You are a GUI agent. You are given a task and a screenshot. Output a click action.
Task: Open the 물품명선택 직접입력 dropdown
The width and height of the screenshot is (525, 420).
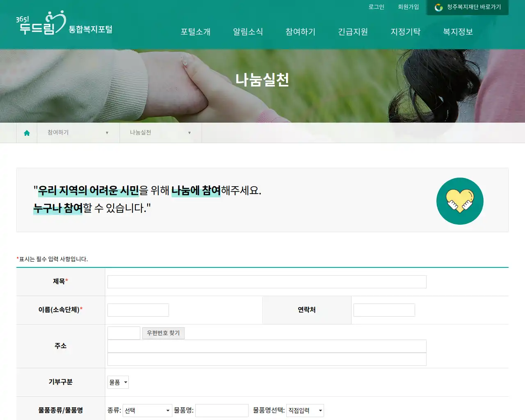pos(305,410)
